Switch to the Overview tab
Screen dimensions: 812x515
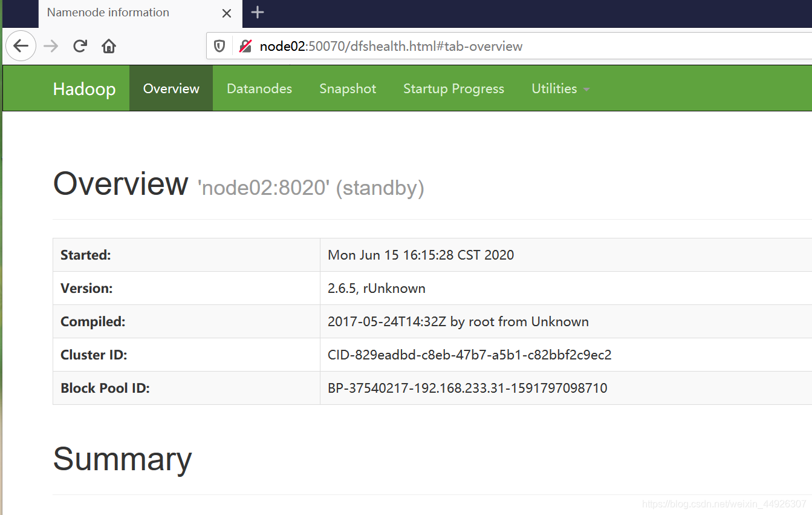[x=171, y=88]
